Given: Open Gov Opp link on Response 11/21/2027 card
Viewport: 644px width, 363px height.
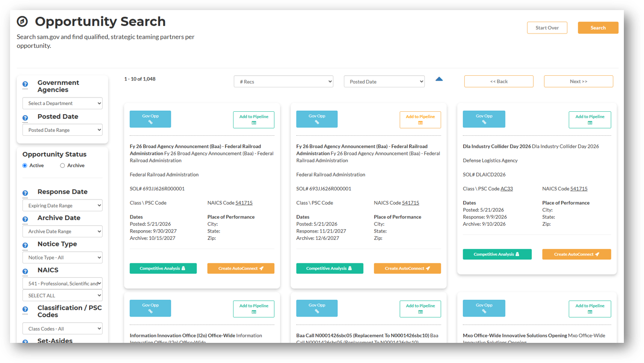Looking at the screenshot, I should pos(316,119).
